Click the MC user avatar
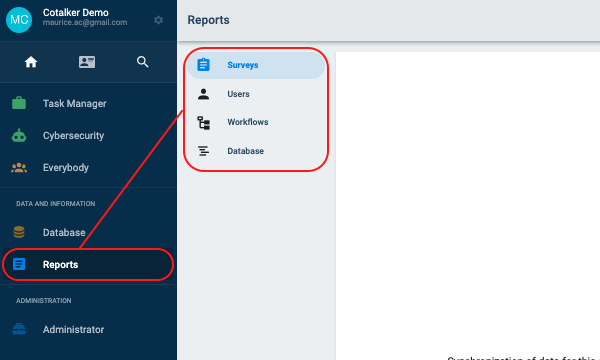The image size is (600, 360). tap(19, 20)
